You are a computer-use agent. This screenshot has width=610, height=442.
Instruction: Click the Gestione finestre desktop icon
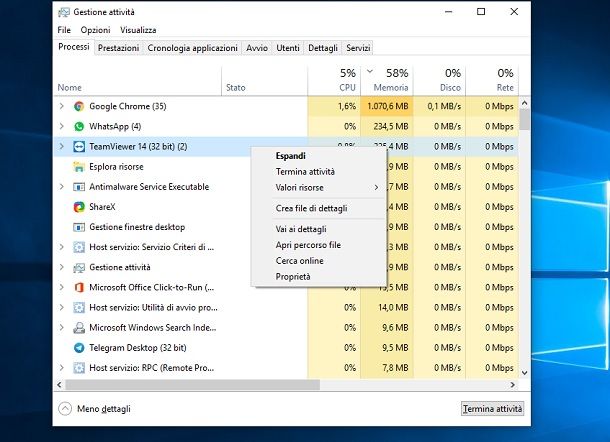tap(79, 227)
